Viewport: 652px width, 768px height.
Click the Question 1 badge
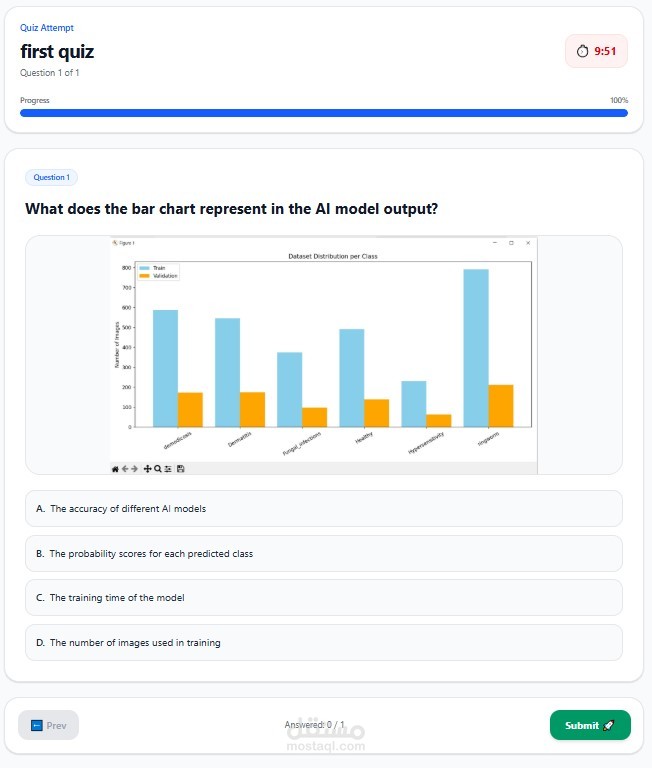tap(51, 177)
